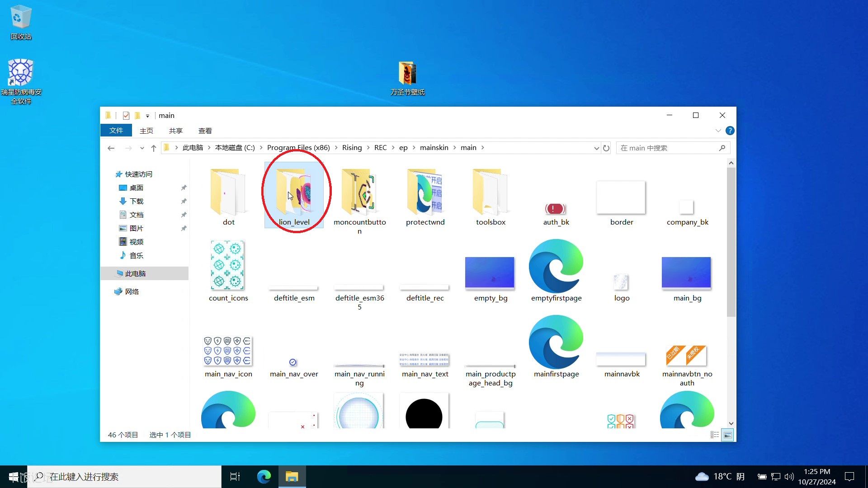
Task: Select the count_icons image file
Action: [228, 271]
